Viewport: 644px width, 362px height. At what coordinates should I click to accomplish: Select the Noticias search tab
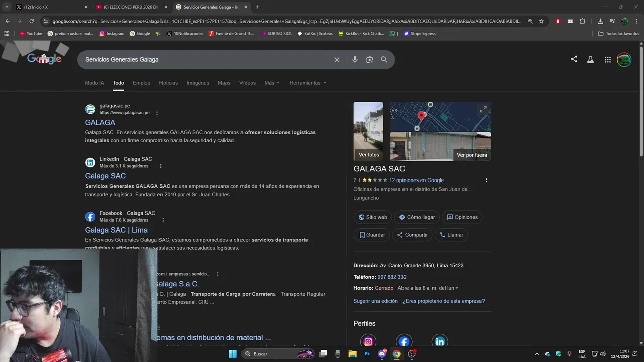point(168,83)
